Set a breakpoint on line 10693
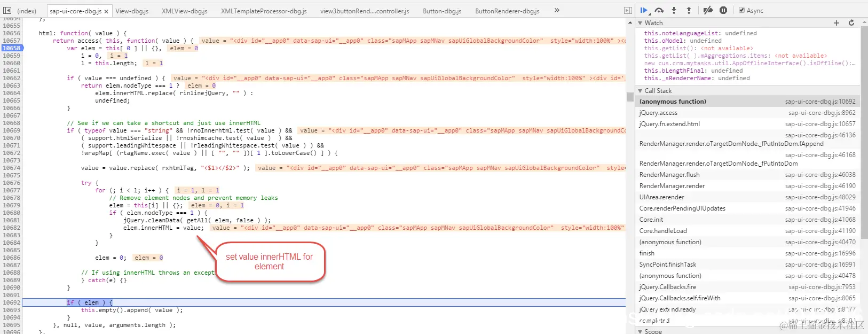 [x=11, y=310]
